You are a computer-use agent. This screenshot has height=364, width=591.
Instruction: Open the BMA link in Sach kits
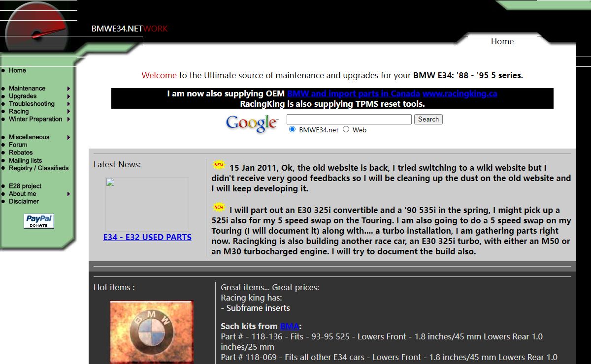click(289, 326)
